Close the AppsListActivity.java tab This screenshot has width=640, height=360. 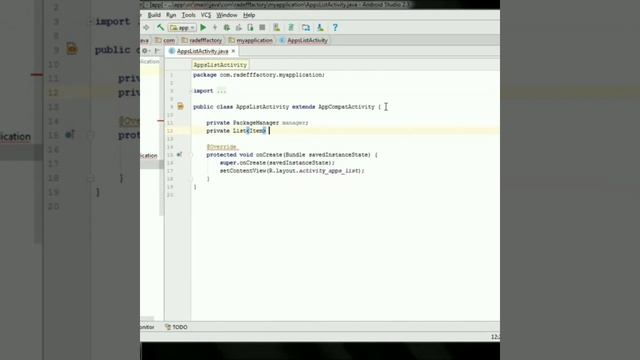[x=233, y=51]
